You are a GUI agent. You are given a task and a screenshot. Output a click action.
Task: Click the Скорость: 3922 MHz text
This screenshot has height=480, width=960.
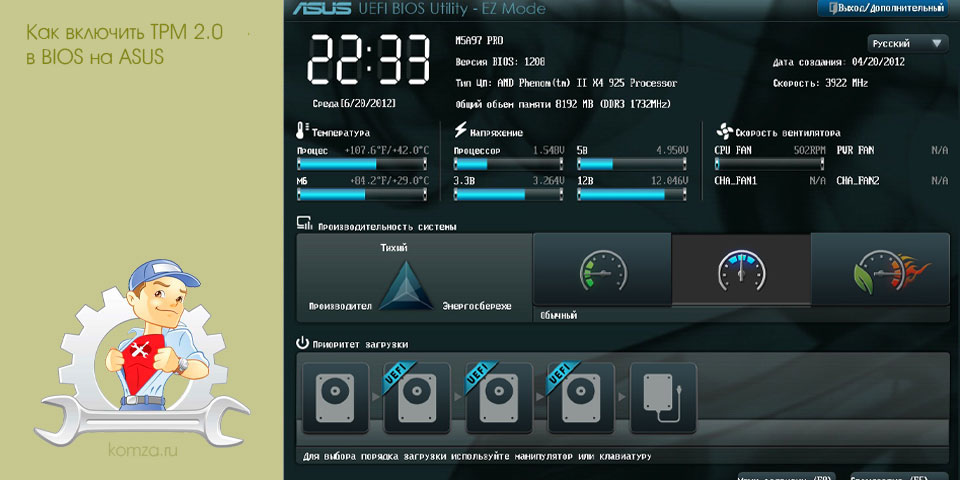(820, 83)
